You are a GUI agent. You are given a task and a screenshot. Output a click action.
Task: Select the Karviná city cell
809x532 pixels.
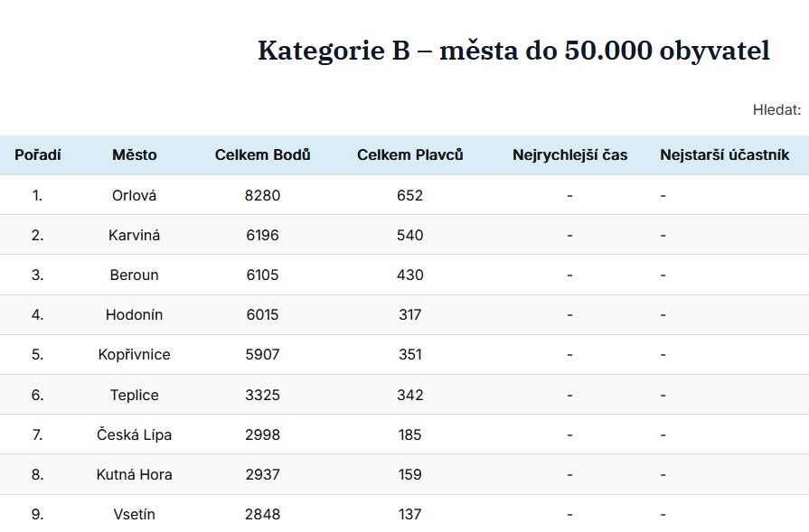point(134,235)
